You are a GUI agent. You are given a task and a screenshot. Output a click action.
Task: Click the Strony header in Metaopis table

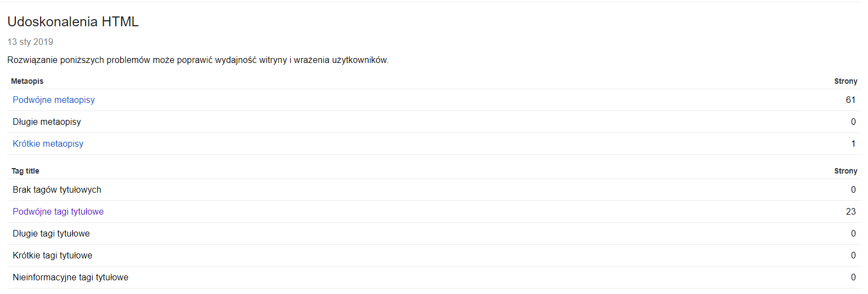(x=846, y=81)
